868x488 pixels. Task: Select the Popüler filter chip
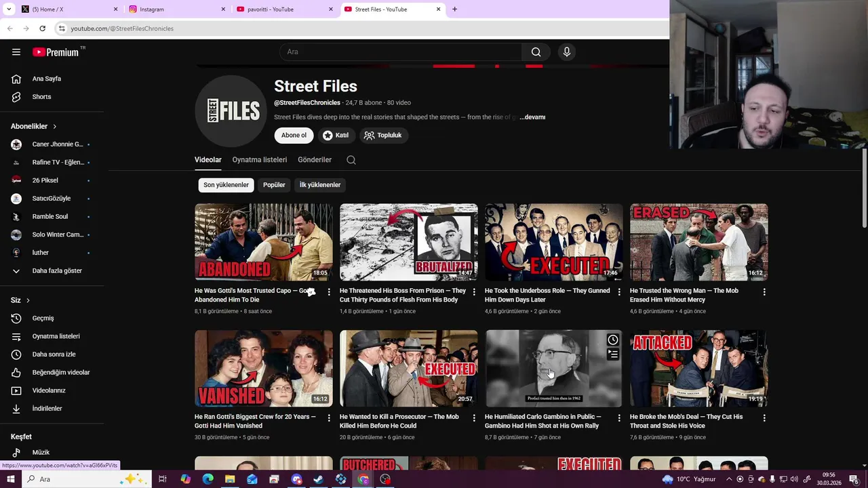[x=274, y=185]
